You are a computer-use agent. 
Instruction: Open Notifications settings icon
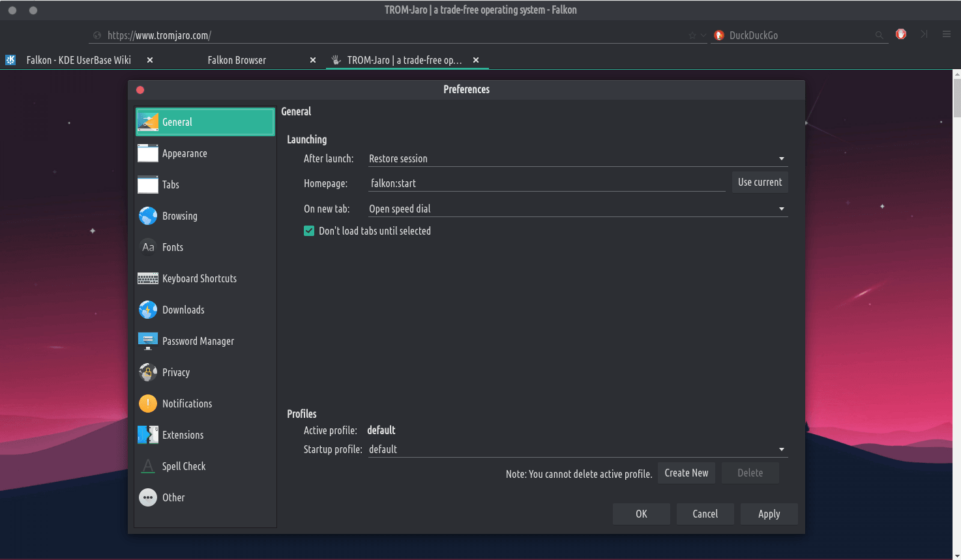click(148, 404)
